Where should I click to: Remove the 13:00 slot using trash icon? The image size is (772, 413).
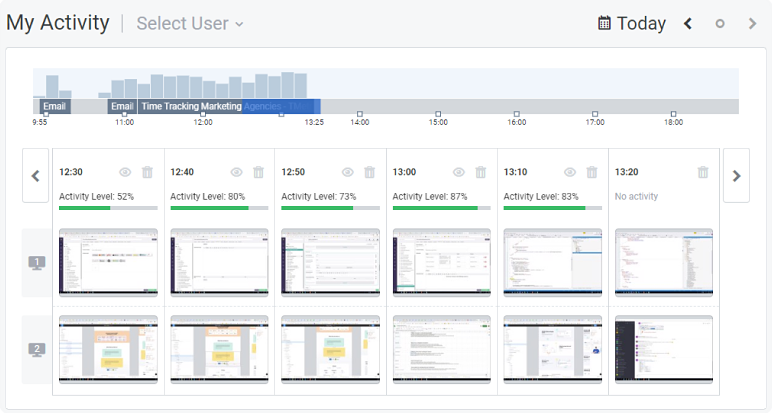click(481, 173)
